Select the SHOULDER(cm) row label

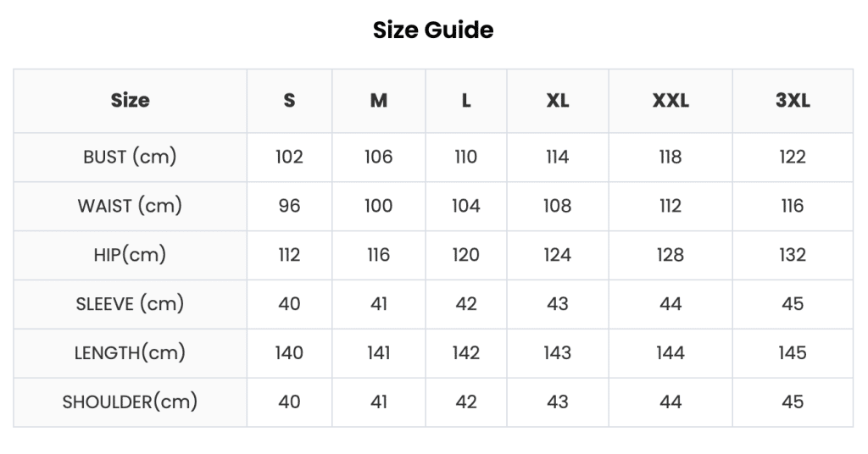coord(130,402)
